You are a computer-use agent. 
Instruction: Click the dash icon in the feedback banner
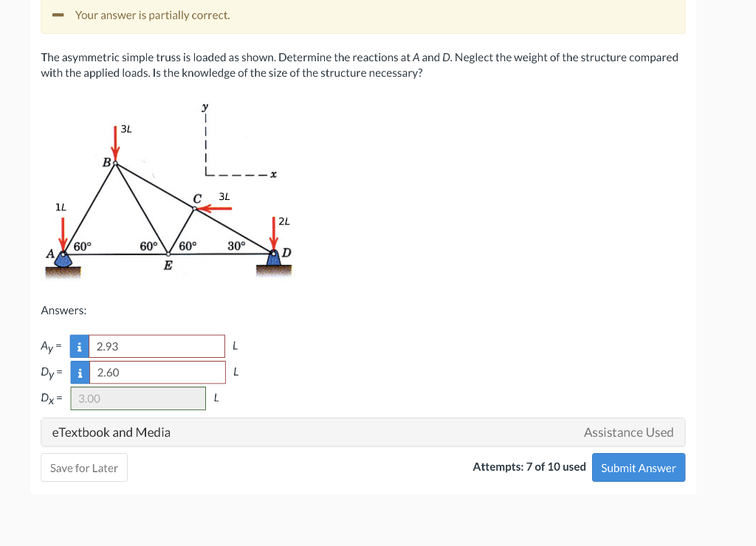pos(58,15)
